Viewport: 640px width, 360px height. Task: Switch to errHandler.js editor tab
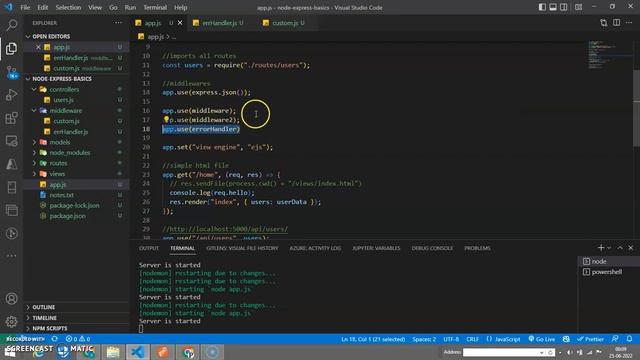point(220,23)
